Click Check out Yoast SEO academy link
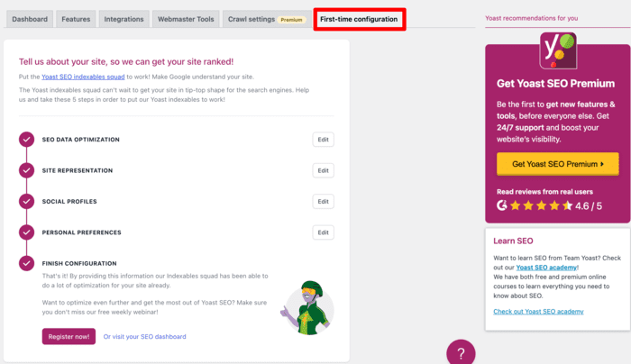This screenshot has width=631, height=364. coord(538,312)
